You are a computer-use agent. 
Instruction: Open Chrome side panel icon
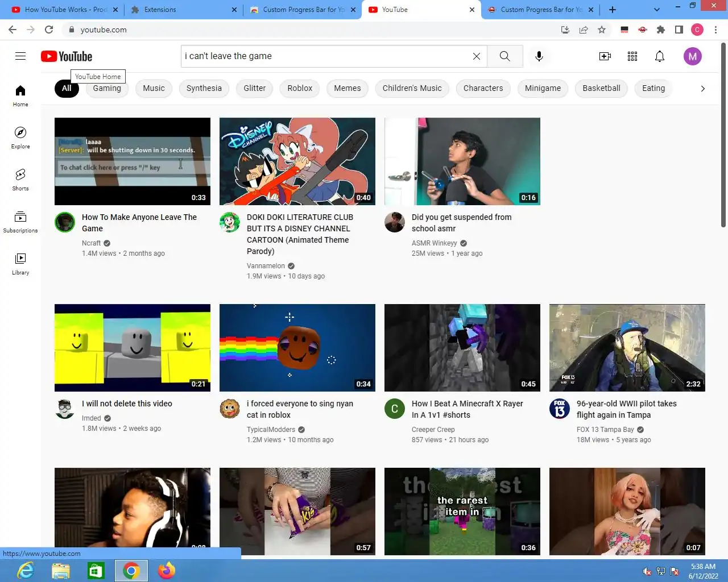point(679,30)
